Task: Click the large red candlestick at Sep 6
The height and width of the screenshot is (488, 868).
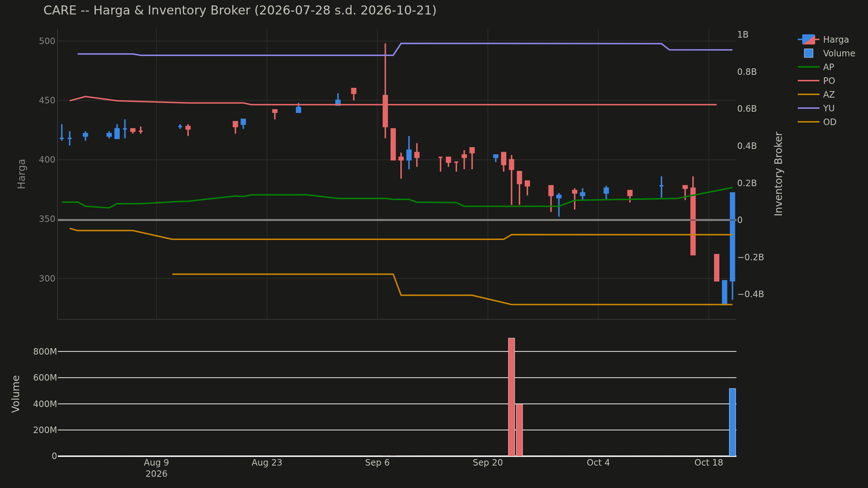Action: 385,111
